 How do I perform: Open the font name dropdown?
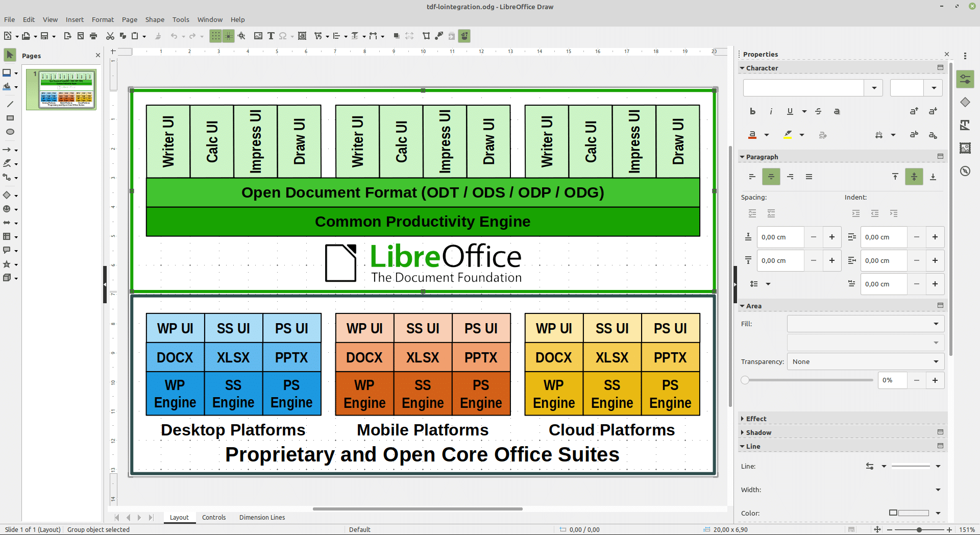pos(874,88)
